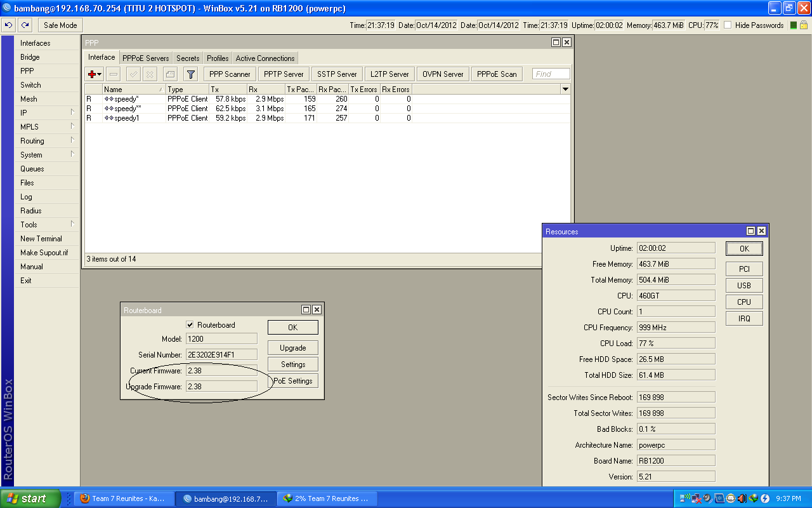Screen dimensions: 812x508
Task: Close the Resources window
Action: pos(761,231)
